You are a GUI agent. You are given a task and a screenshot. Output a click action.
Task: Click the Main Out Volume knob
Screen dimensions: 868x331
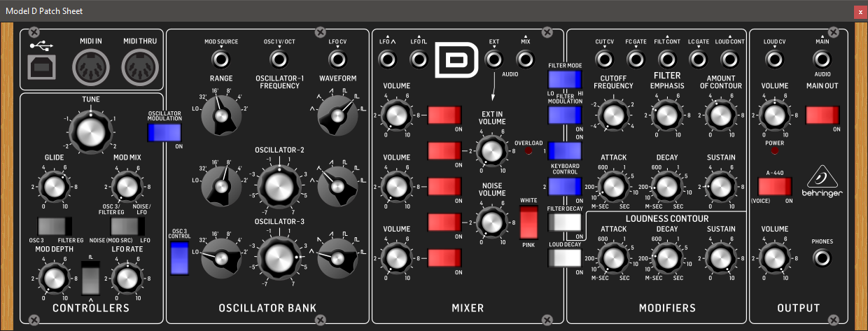tap(774, 115)
